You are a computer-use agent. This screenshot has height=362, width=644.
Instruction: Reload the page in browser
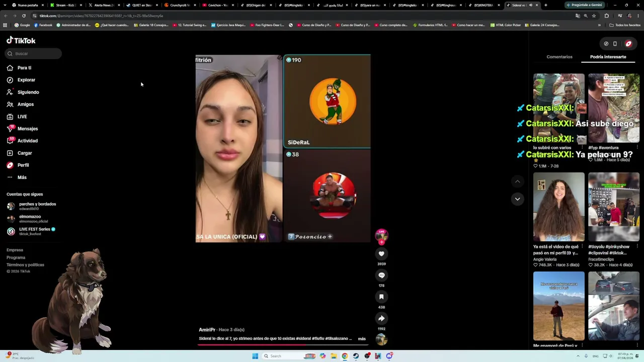24,16
